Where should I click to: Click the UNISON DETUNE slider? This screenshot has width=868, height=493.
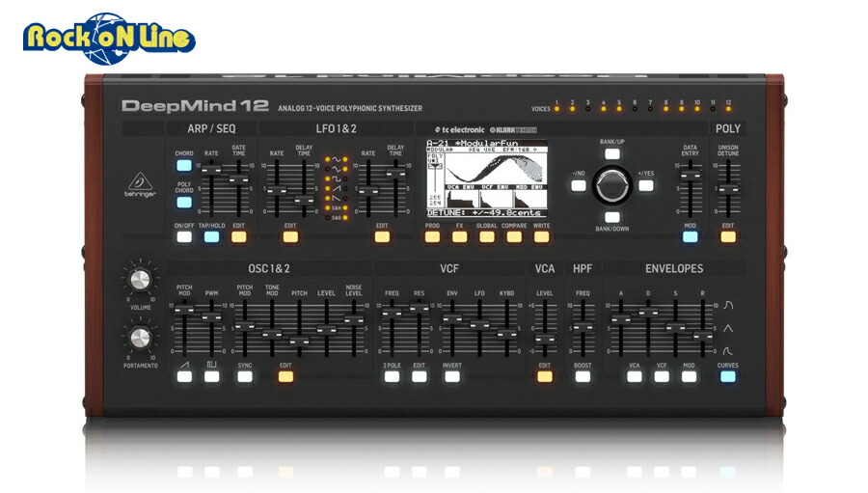tap(728, 188)
